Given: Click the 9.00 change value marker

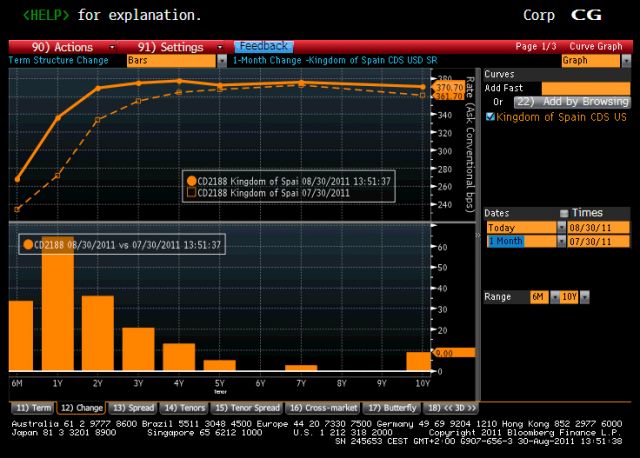Looking at the screenshot, I should click(453, 353).
